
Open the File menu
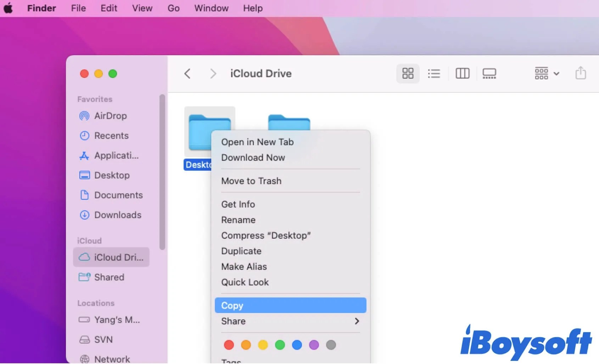pyautogui.click(x=78, y=8)
